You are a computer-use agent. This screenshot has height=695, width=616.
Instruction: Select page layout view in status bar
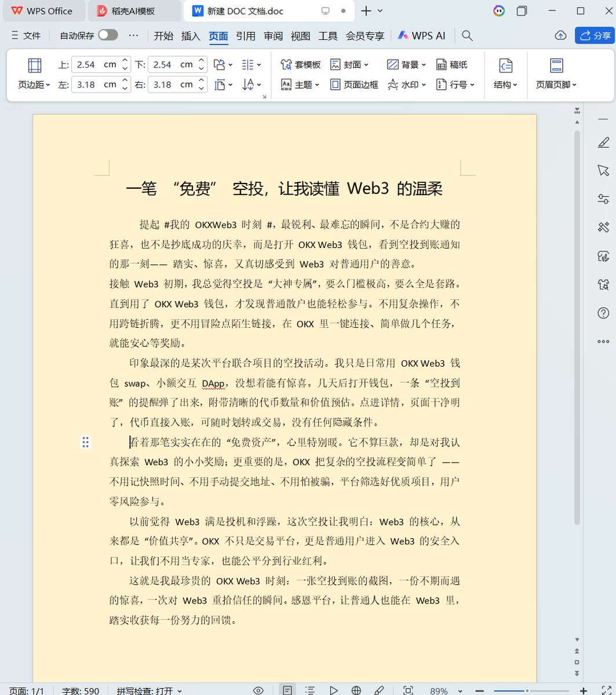pyautogui.click(x=287, y=690)
